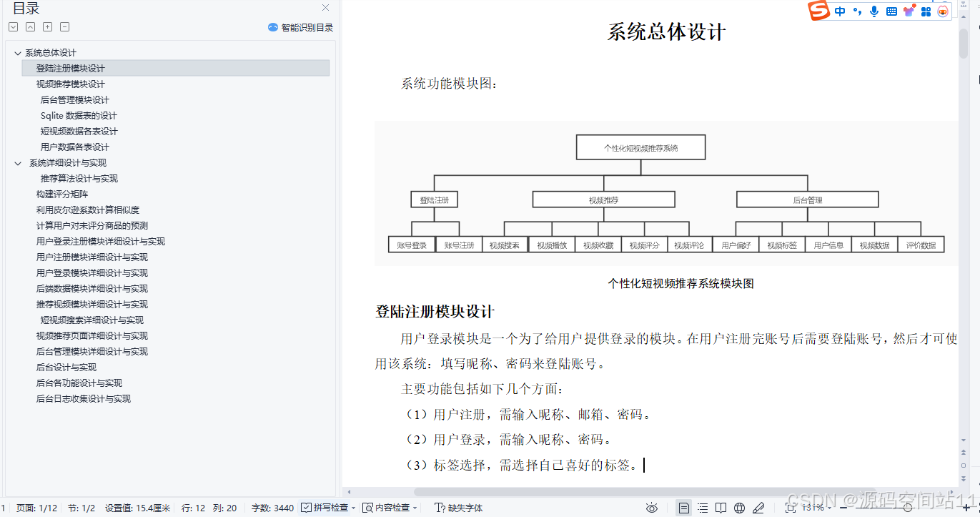Switch to page layout view icon
Image resolution: width=980 pixels, height=517 pixels.
coord(684,508)
